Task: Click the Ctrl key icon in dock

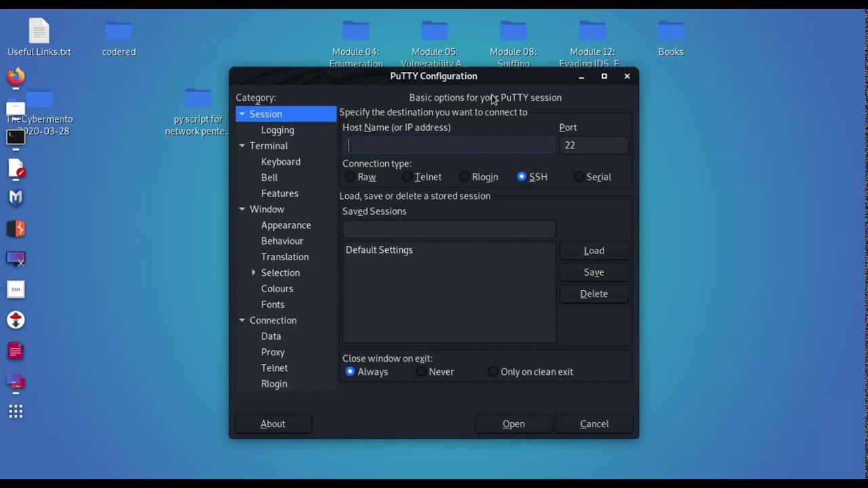Action: [16, 289]
